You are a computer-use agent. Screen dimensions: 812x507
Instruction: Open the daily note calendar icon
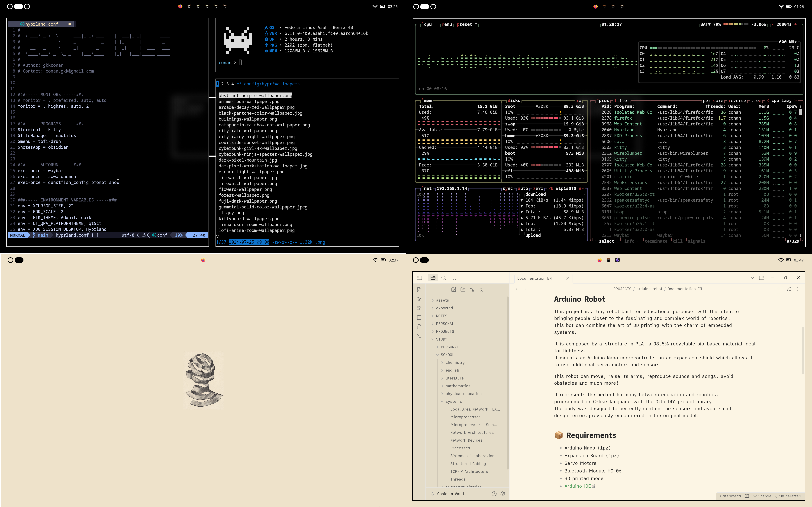tap(419, 317)
